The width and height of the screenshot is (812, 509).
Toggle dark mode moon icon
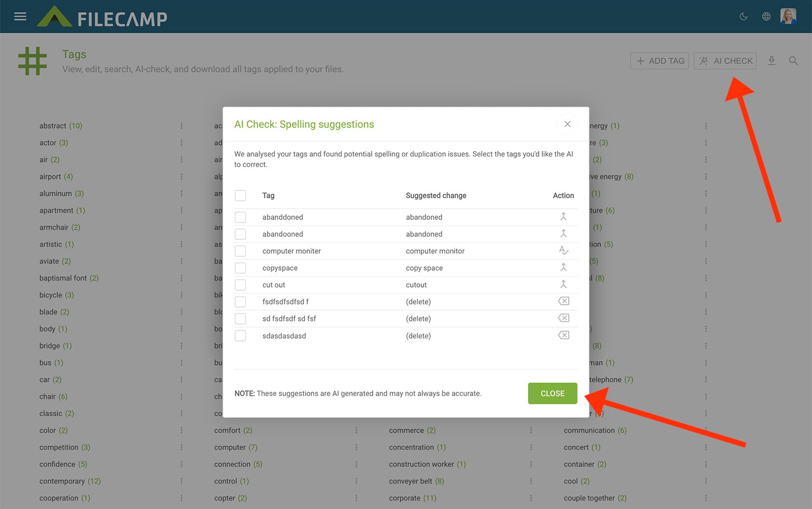(743, 16)
